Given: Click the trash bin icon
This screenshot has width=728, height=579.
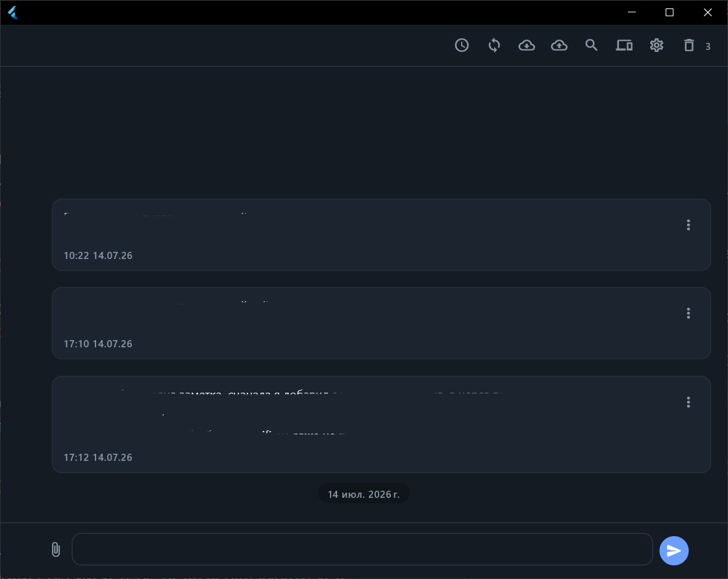Looking at the screenshot, I should click(x=689, y=45).
